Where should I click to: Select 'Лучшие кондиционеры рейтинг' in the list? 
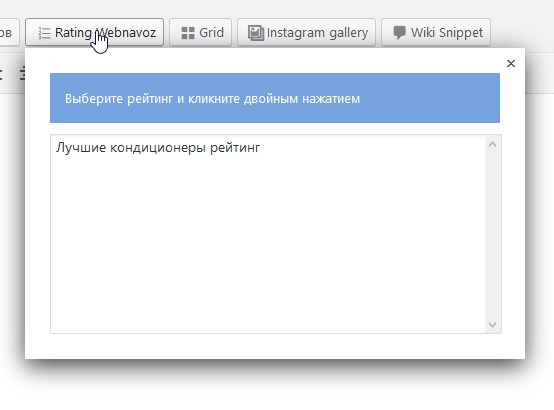click(x=158, y=147)
